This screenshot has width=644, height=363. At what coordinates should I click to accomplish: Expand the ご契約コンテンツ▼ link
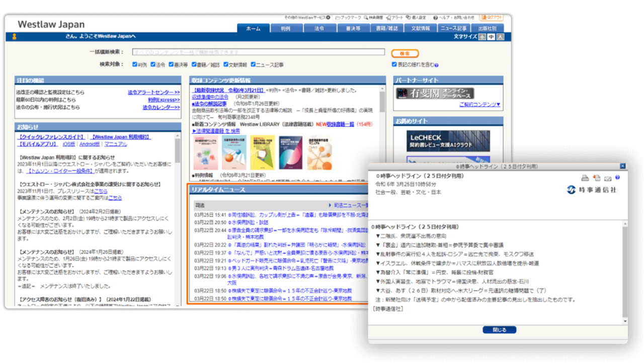click(x=479, y=105)
